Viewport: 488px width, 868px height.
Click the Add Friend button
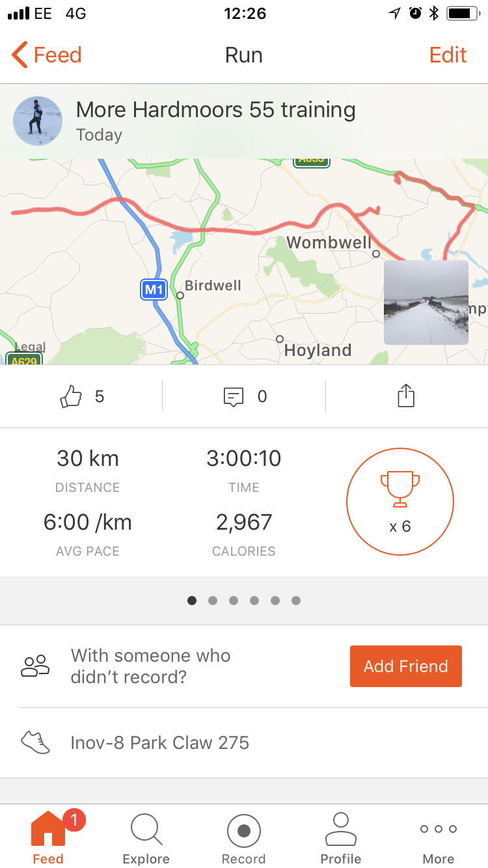[x=405, y=666]
